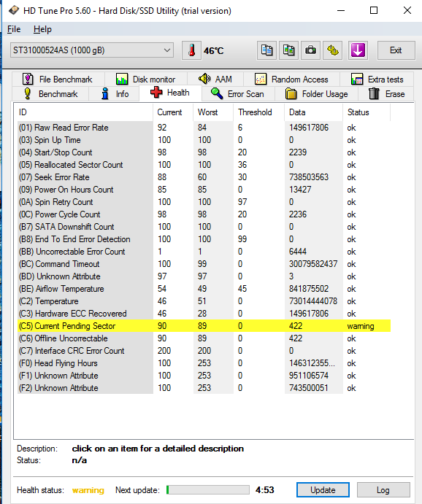This screenshot has width=422, height=504.
Task: Select the Health tab
Action: click(170, 93)
